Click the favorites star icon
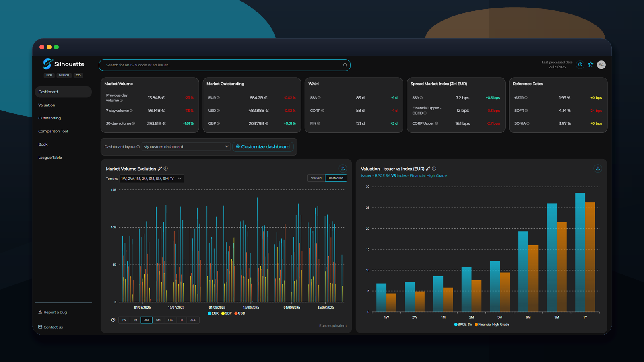The width and height of the screenshot is (644, 362). point(590,64)
